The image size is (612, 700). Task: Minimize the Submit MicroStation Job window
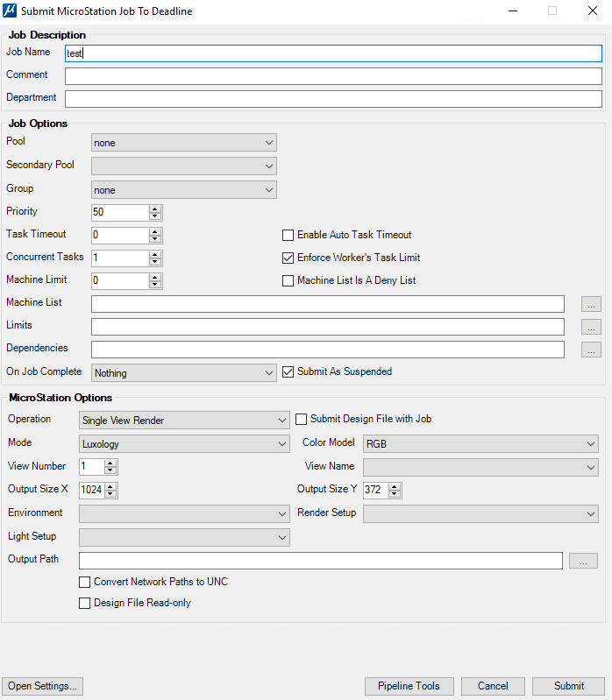pos(513,11)
